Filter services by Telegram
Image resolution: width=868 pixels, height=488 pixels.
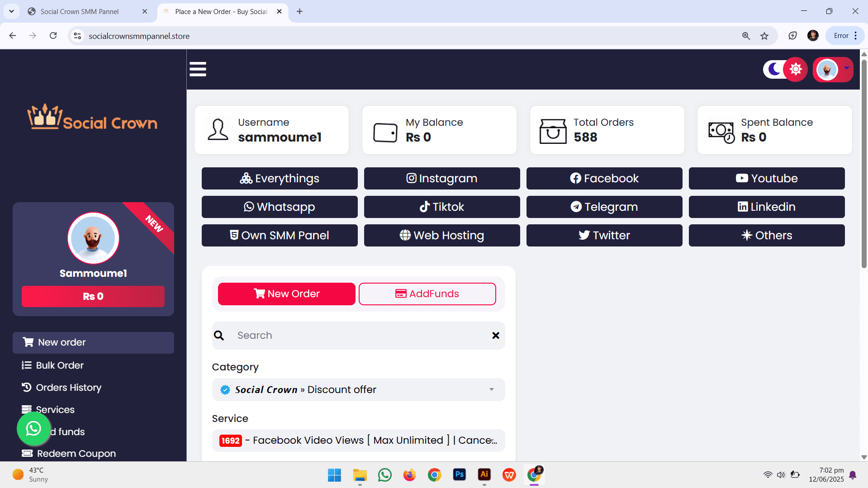pos(604,207)
